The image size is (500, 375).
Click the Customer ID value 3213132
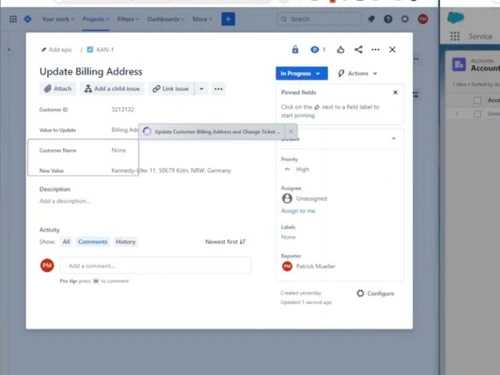pyautogui.click(x=123, y=109)
